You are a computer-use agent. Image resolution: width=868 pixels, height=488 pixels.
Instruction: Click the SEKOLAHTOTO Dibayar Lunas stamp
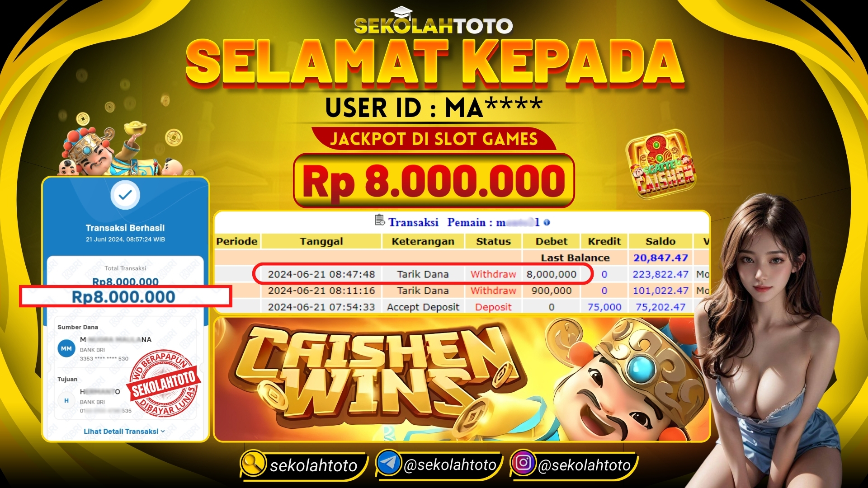[x=164, y=383]
